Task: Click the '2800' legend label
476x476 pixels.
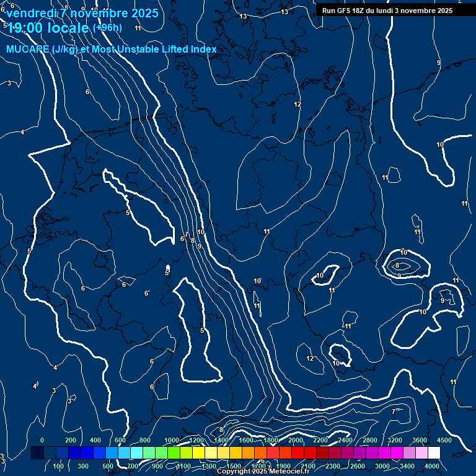Action: tap(370, 440)
